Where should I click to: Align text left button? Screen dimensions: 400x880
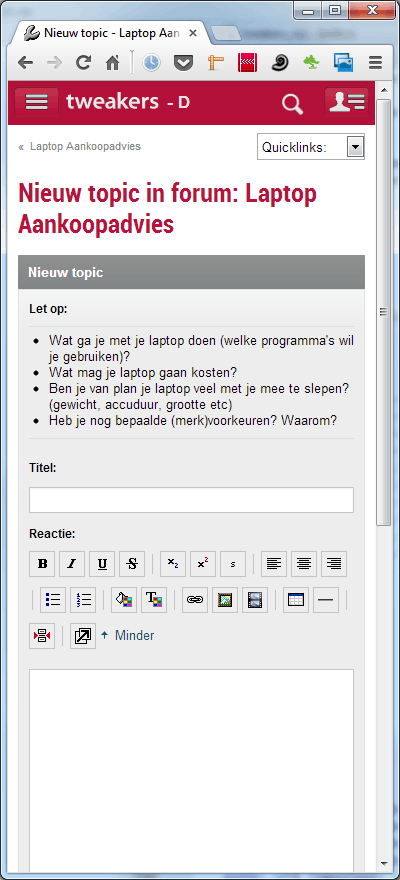(x=274, y=564)
